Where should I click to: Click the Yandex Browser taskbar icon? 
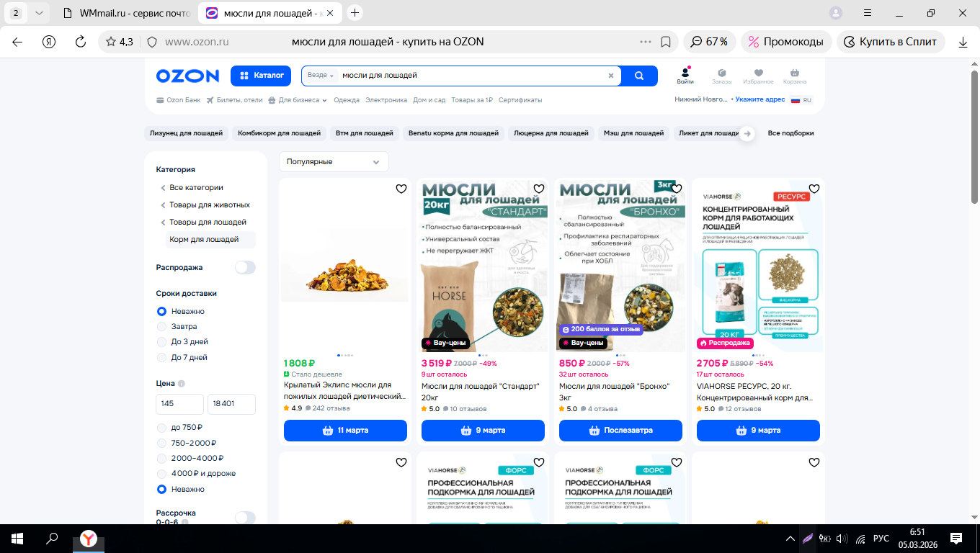point(87,539)
